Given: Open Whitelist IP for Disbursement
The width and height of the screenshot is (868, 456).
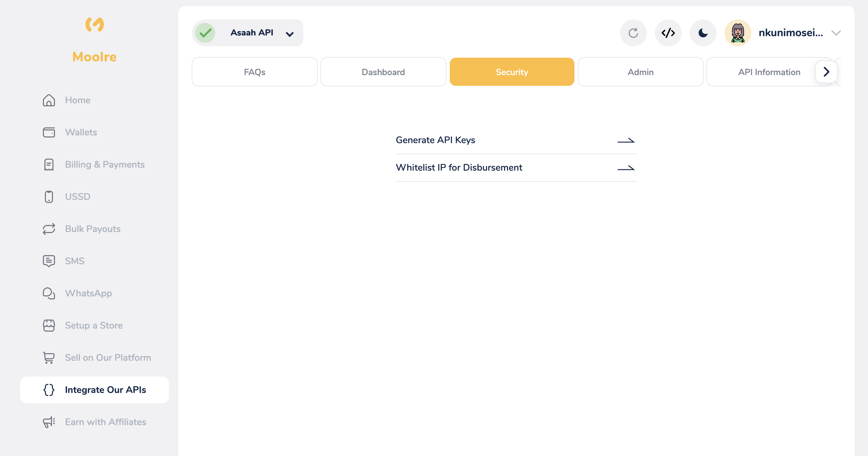Looking at the screenshot, I should [x=516, y=168].
